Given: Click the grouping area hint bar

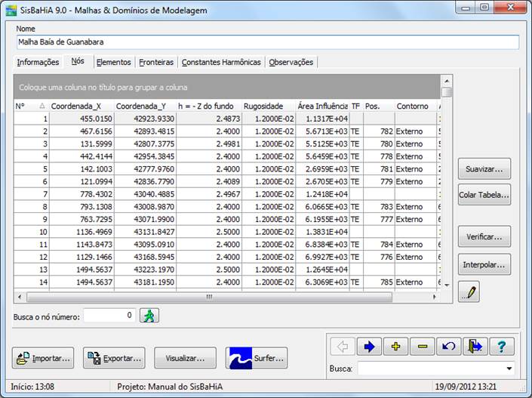Looking at the screenshot, I should [x=227, y=88].
